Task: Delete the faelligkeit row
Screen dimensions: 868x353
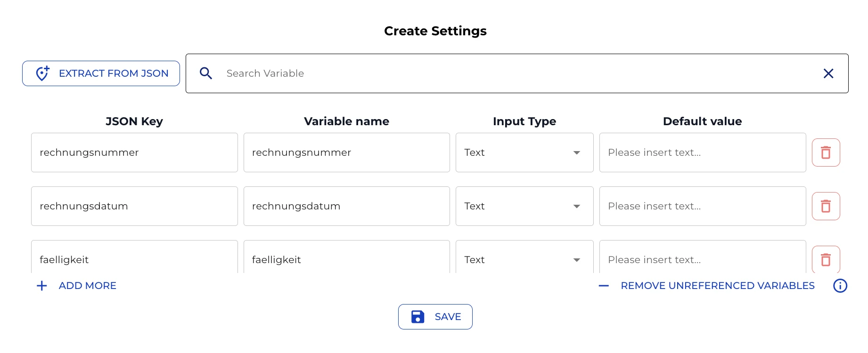Action: [x=826, y=259]
